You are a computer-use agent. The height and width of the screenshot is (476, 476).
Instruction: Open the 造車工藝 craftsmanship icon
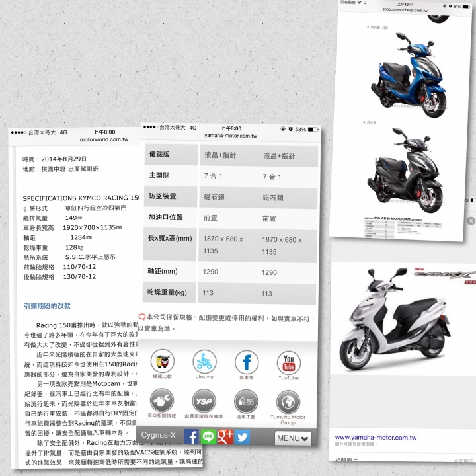pyautogui.click(x=246, y=402)
